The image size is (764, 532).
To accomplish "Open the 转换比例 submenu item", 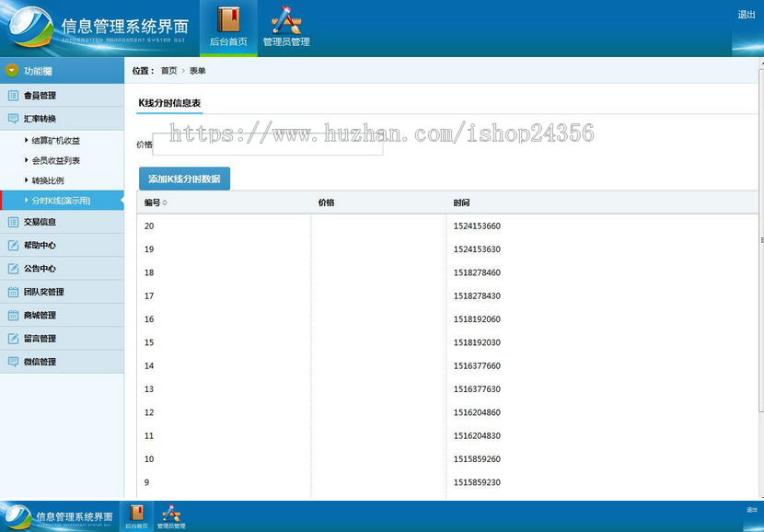I will coord(48,180).
